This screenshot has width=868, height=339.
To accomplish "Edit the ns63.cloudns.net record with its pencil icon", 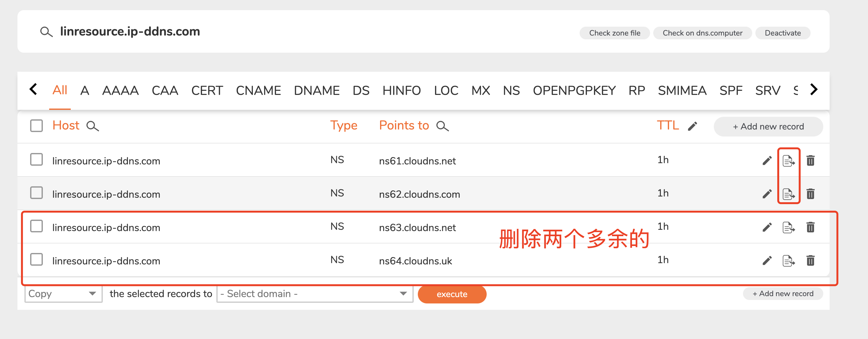I will [x=767, y=227].
